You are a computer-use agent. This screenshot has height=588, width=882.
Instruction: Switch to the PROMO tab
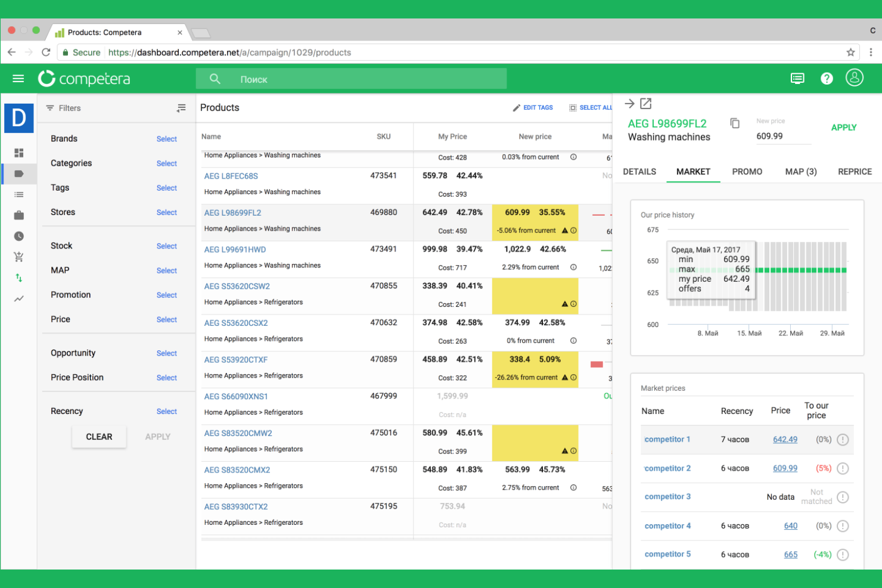point(747,172)
